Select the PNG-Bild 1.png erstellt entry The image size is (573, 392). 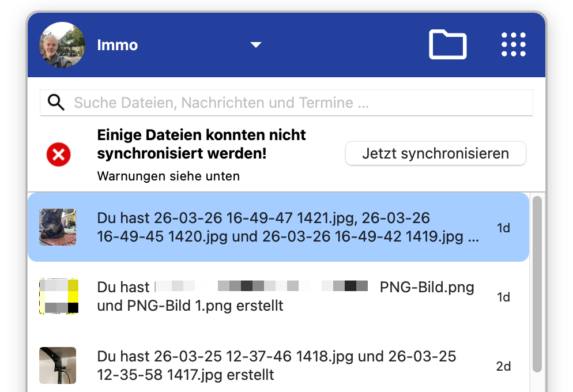pyautogui.click(x=190, y=306)
